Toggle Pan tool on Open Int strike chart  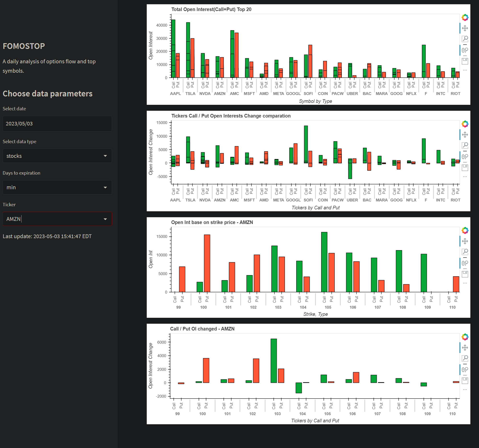point(465,241)
